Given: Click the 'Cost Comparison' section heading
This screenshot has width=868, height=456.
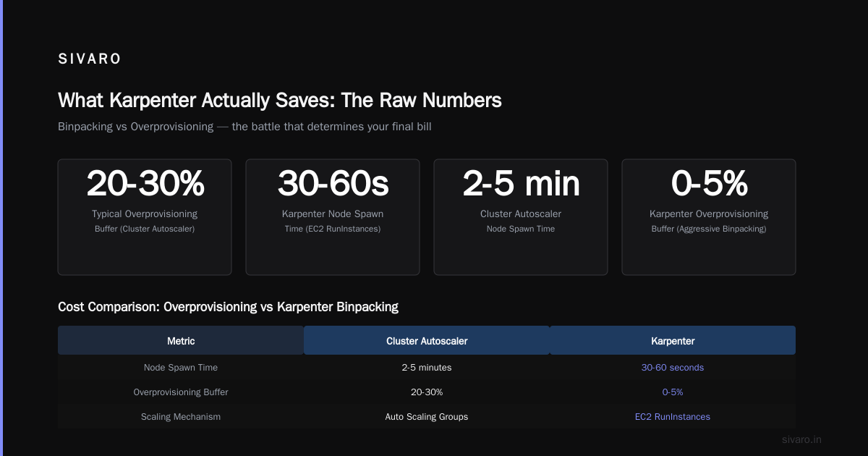Looking at the screenshot, I should pos(228,307).
